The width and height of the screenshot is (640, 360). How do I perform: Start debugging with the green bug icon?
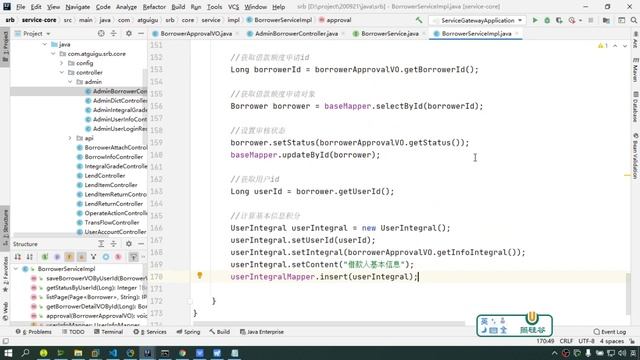tap(547, 20)
